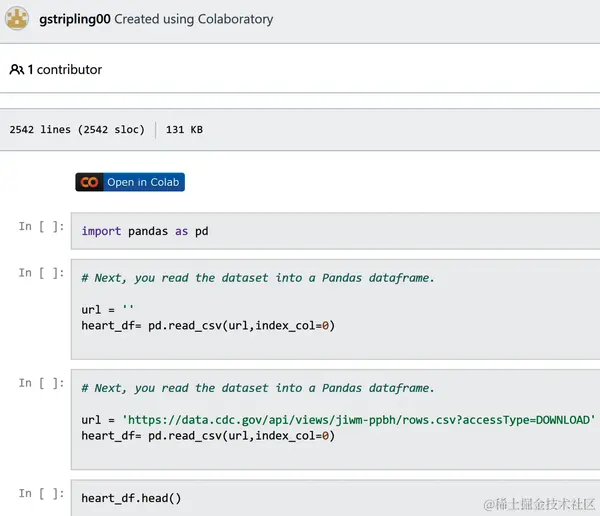Click the 'In [ ]:' prompt beside heart_df.head()
Screen dimensions: 600x516
pos(41,493)
